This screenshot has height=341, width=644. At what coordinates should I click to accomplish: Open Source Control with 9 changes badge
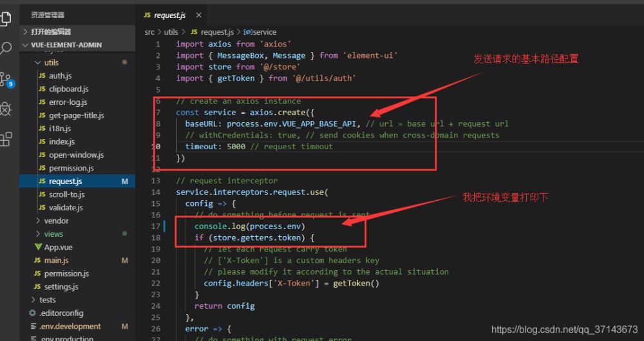pos(6,79)
